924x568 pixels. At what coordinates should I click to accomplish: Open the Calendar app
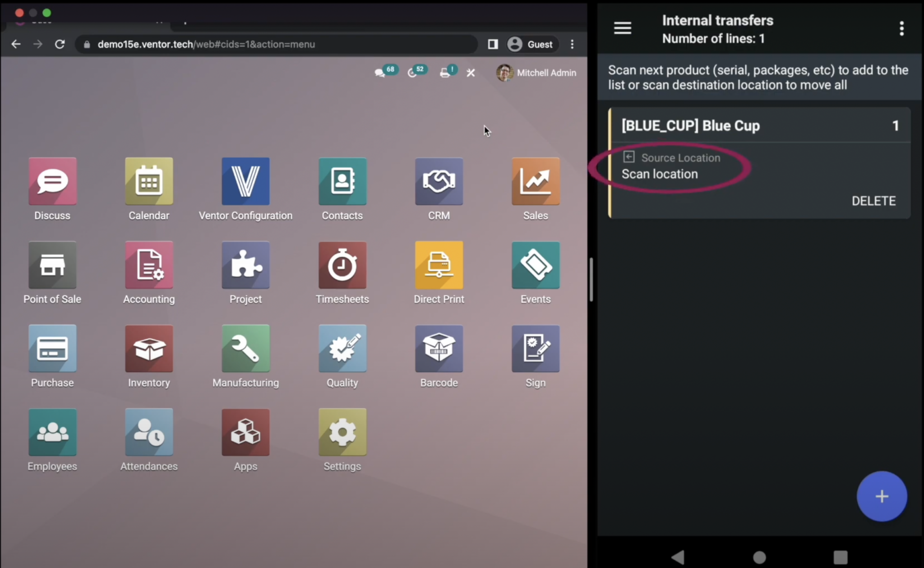coord(149,181)
